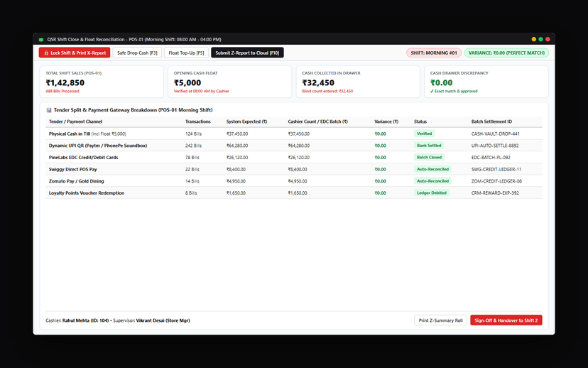Sign-Off & Handover to Shift 2
588x368 pixels.
tap(506, 320)
